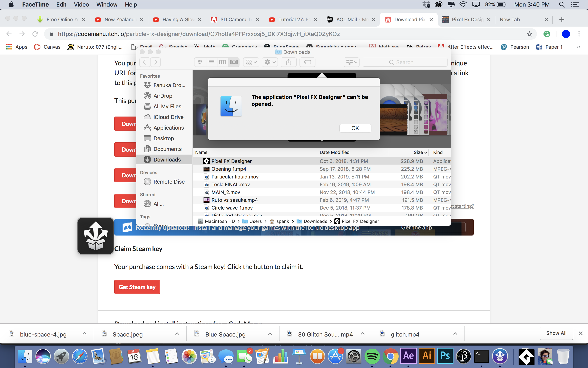
Task: Sort files by Name column
Action: coord(254,152)
